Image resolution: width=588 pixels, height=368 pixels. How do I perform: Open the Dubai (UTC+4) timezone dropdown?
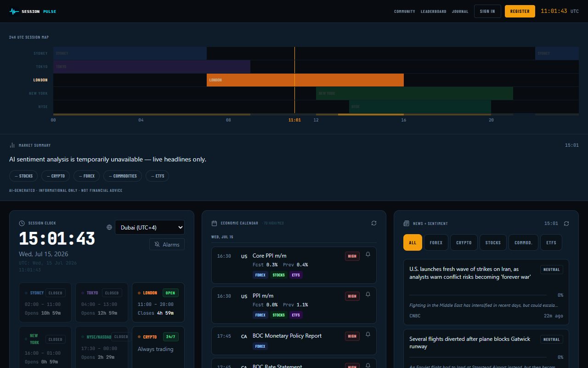(x=149, y=227)
